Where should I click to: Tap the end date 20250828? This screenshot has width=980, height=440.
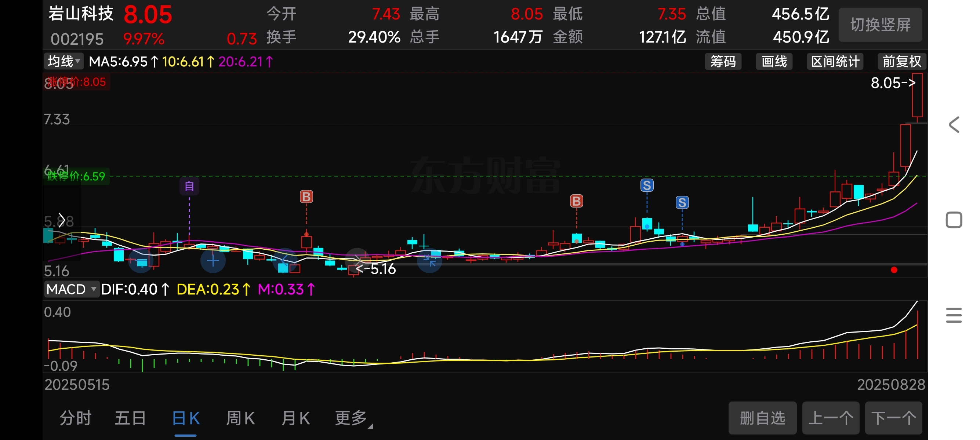click(891, 385)
